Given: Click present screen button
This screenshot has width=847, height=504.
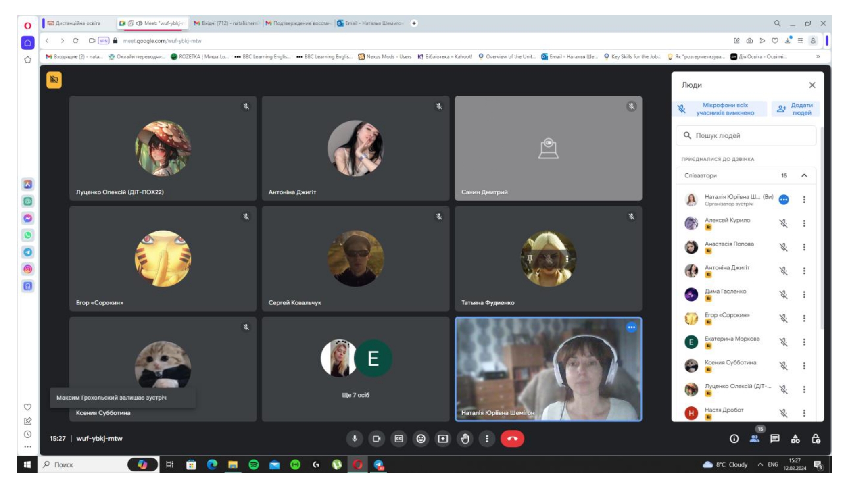Looking at the screenshot, I should 443,439.
